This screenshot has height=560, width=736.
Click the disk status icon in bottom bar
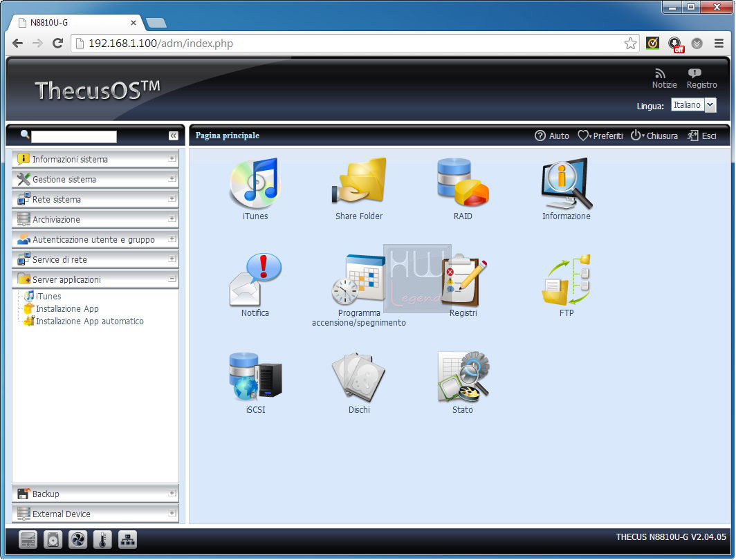point(53,540)
